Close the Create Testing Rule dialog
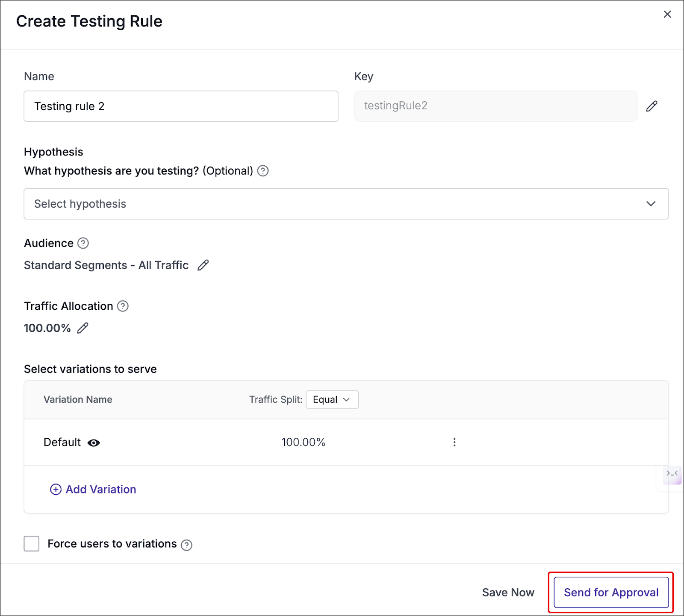684x616 pixels. coord(667,15)
